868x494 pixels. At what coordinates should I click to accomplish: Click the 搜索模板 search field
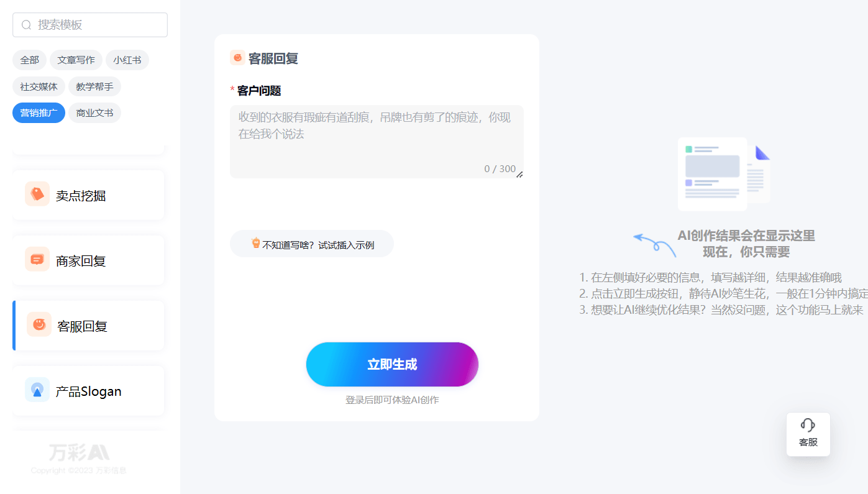pyautogui.click(x=90, y=25)
